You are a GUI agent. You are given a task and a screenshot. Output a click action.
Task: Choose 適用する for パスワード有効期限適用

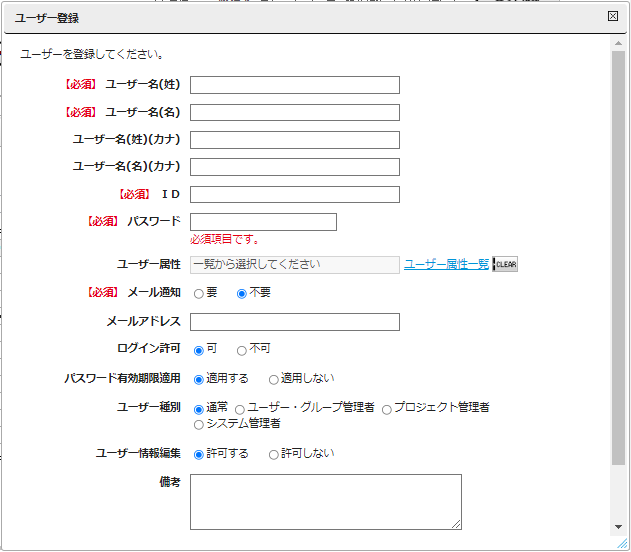pyautogui.click(x=198, y=379)
